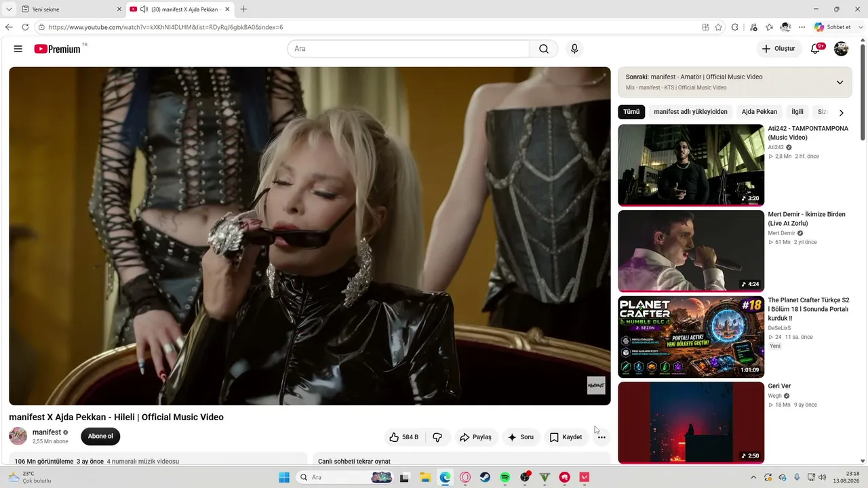Click the Oluştur create button
868x488 pixels.
(778, 49)
